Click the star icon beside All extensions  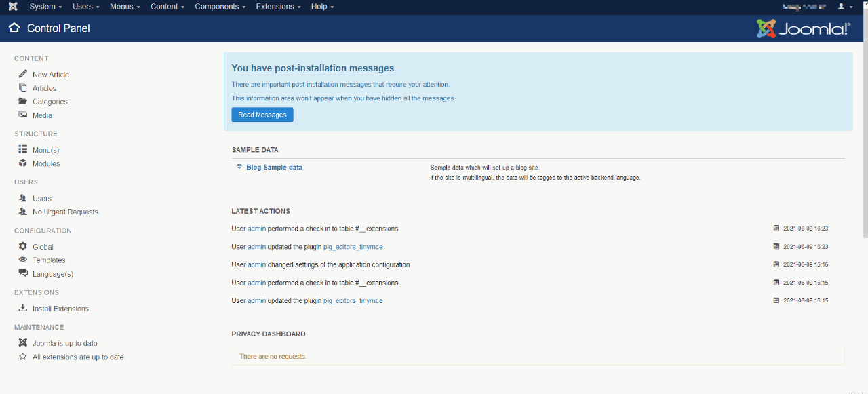pos(23,357)
